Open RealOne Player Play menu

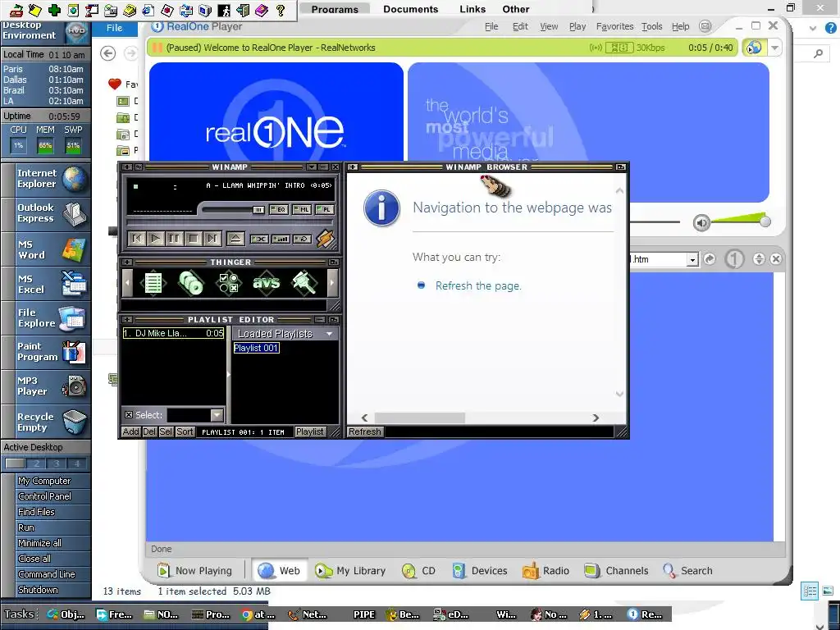point(577,26)
